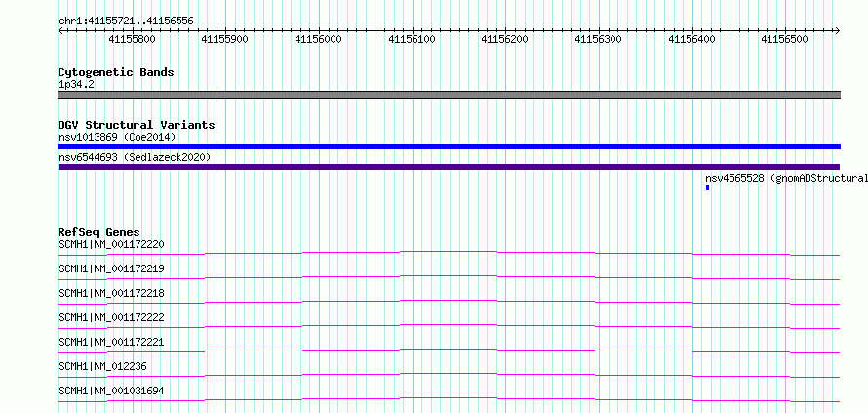Open transcript SCMH1|NM_001172218
The height and width of the screenshot is (413, 868).
pyautogui.click(x=111, y=293)
